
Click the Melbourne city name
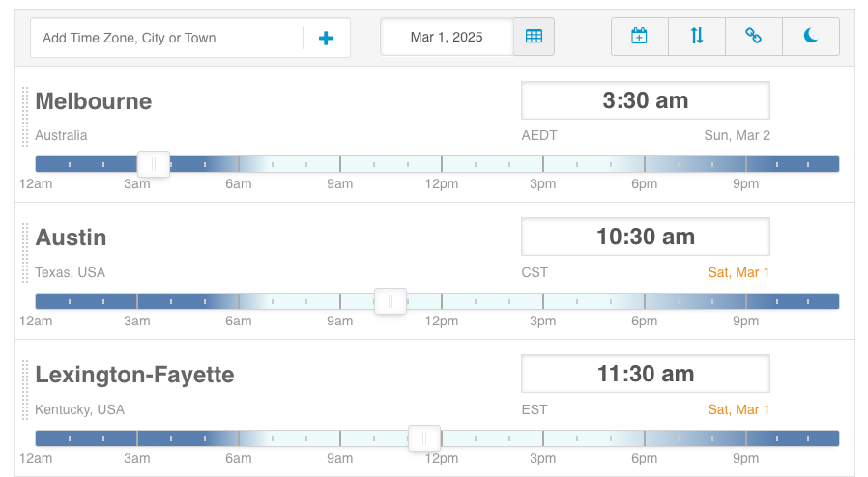[94, 101]
